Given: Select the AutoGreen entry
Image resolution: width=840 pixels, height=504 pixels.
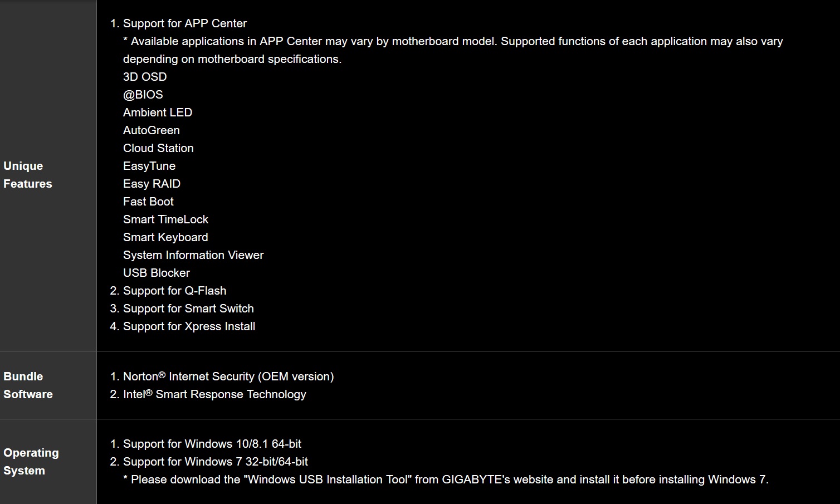Looking at the screenshot, I should 152,130.
